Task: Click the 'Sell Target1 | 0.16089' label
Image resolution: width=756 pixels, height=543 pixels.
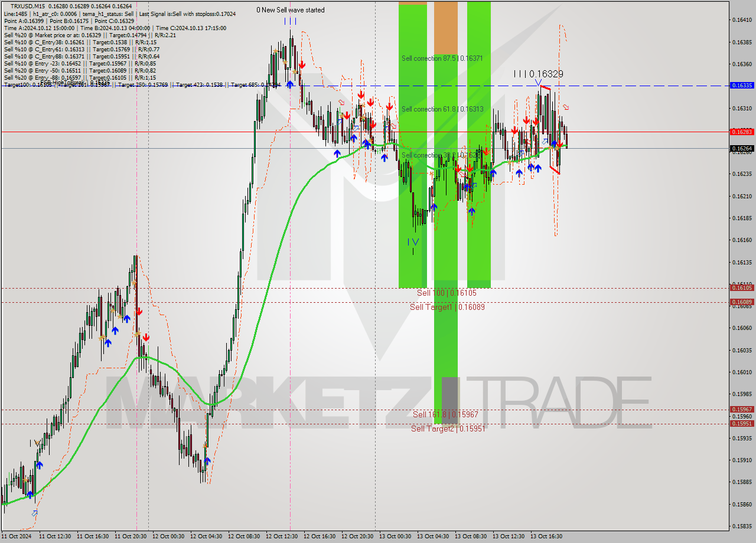Action: pyautogui.click(x=447, y=307)
